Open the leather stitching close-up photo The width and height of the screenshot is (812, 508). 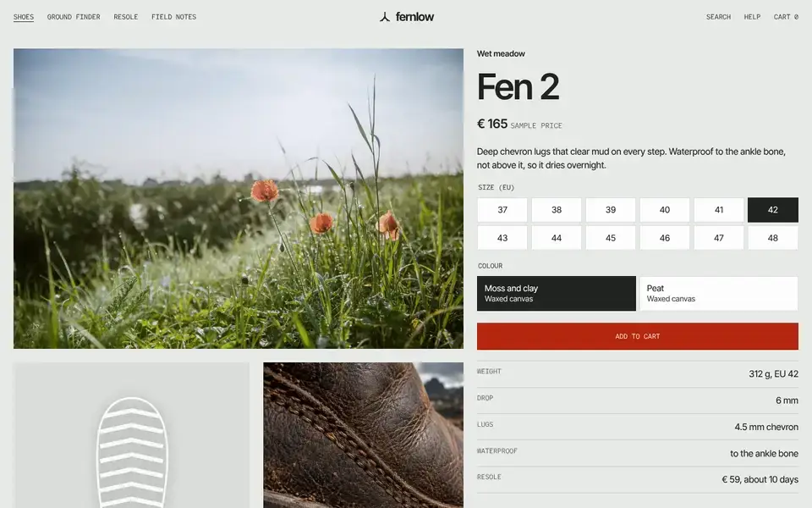(x=363, y=435)
